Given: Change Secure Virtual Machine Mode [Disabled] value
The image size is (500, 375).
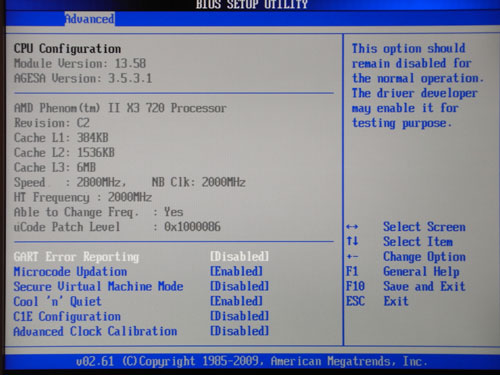Looking at the screenshot, I should tap(239, 286).
